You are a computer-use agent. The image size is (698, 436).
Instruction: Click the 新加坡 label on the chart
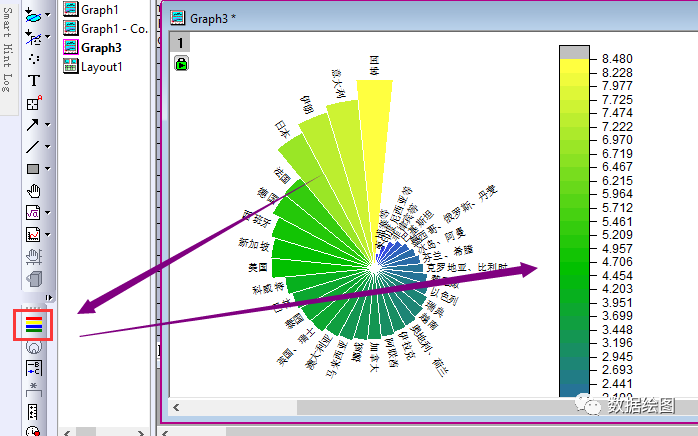[x=253, y=244]
